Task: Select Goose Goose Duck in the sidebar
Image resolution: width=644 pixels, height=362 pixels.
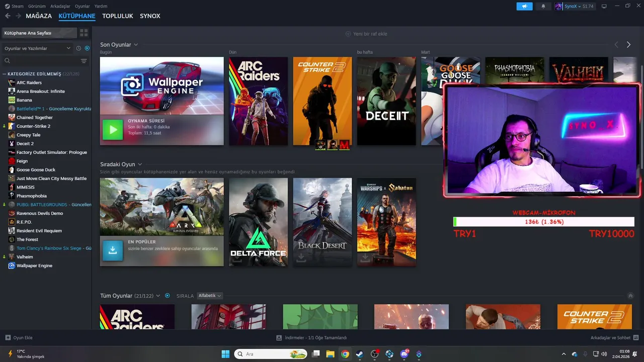Action: point(36,169)
